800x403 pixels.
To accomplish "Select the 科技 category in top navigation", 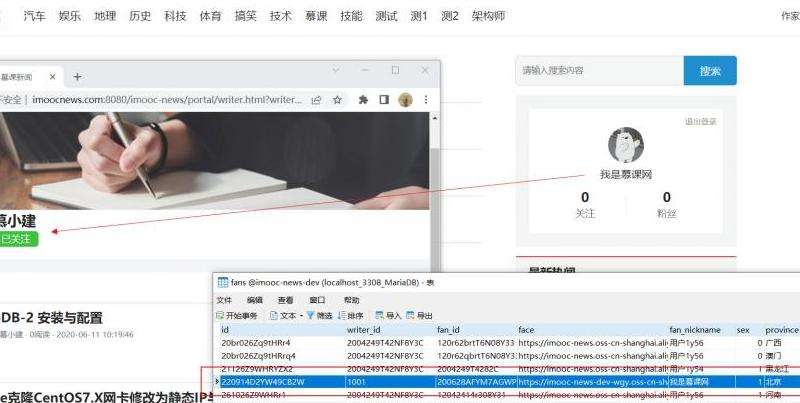I will pyautogui.click(x=175, y=16).
